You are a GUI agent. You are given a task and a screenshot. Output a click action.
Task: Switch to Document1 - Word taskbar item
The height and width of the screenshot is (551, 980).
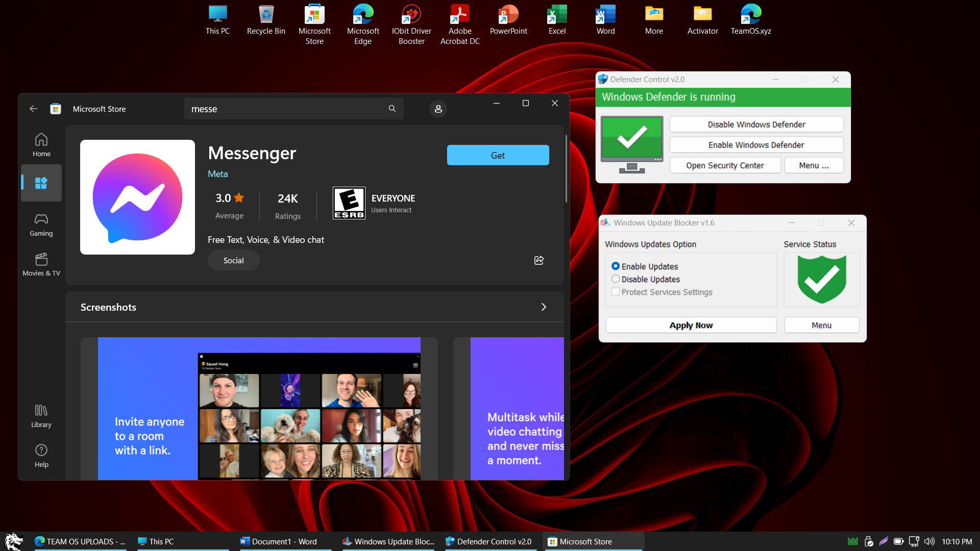click(284, 541)
